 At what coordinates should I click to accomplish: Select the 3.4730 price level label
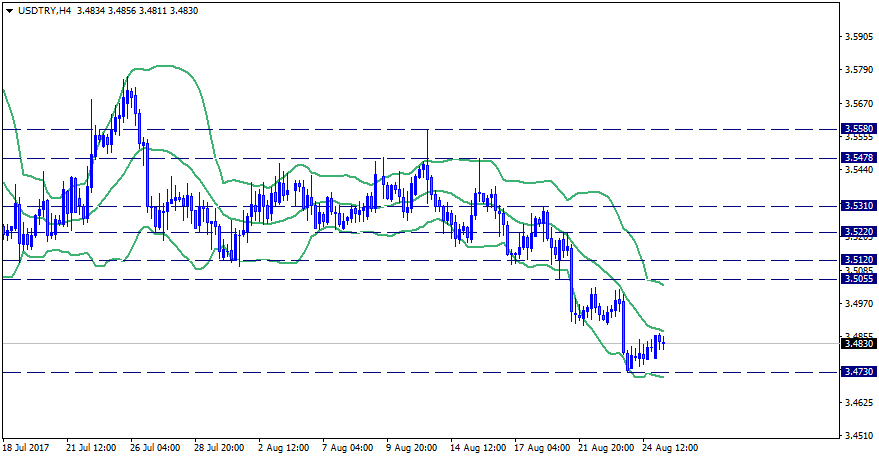pyautogui.click(x=859, y=372)
